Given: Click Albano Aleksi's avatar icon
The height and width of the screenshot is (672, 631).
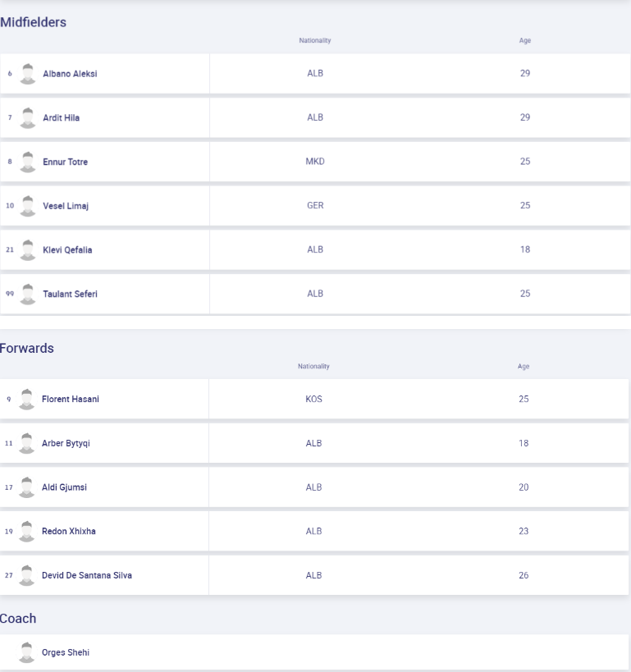Looking at the screenshot, I should click(28, 73).
